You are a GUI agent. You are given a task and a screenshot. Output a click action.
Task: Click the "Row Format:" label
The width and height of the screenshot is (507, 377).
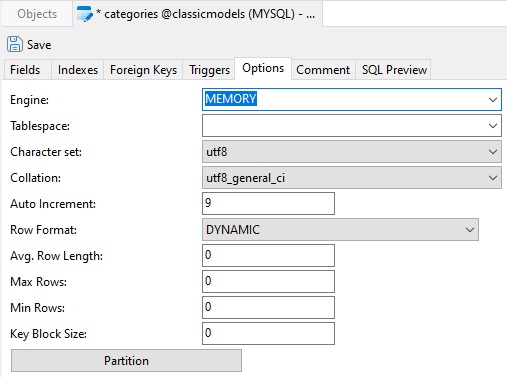44,230
